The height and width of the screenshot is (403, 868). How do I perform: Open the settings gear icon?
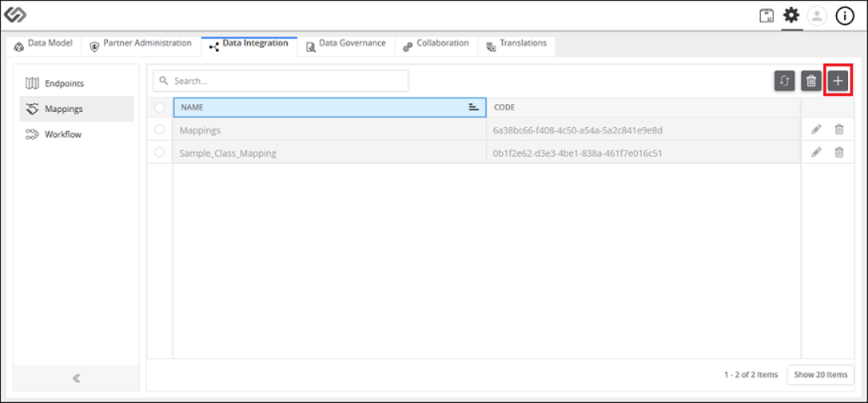pos(792,16)
